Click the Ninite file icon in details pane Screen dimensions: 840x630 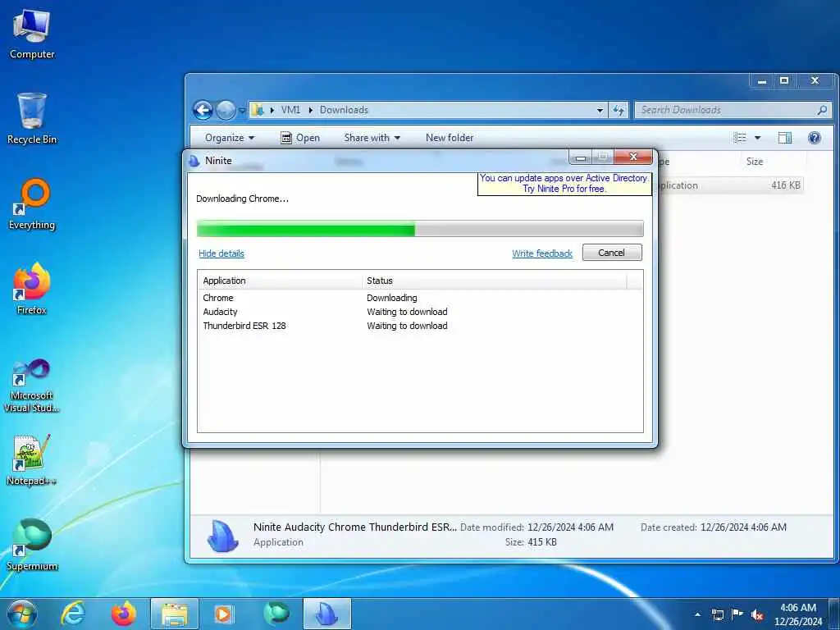tap(222, 536)
